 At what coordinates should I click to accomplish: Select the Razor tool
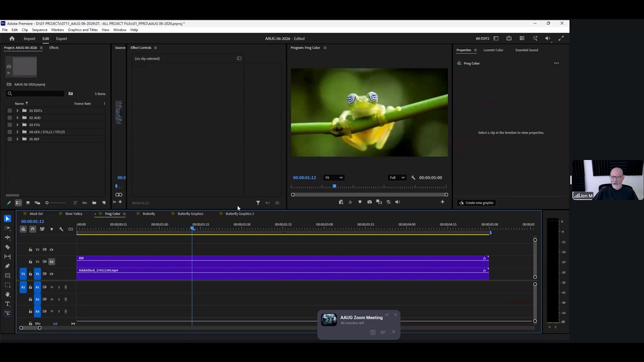point(8,247)
